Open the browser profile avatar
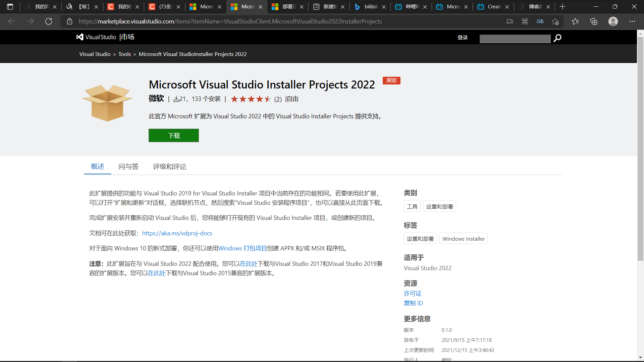644x362 pixels. tap(613, 21)
